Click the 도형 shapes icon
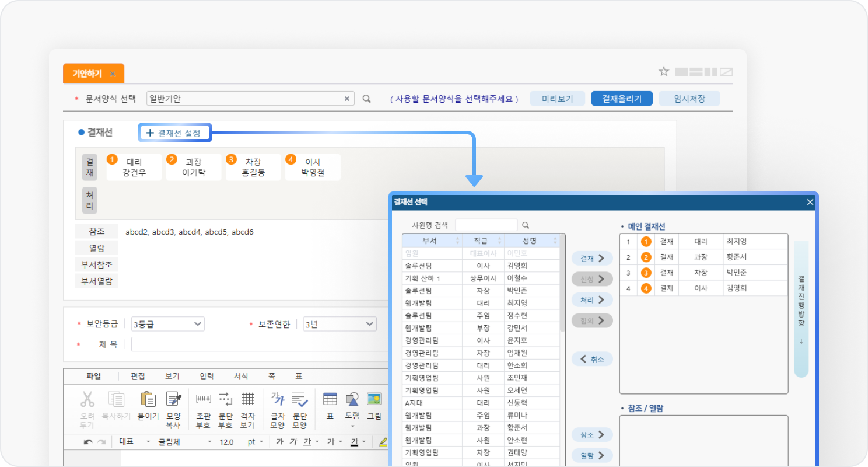This screenshot has height=467, width=868. (x=352, y=399)
